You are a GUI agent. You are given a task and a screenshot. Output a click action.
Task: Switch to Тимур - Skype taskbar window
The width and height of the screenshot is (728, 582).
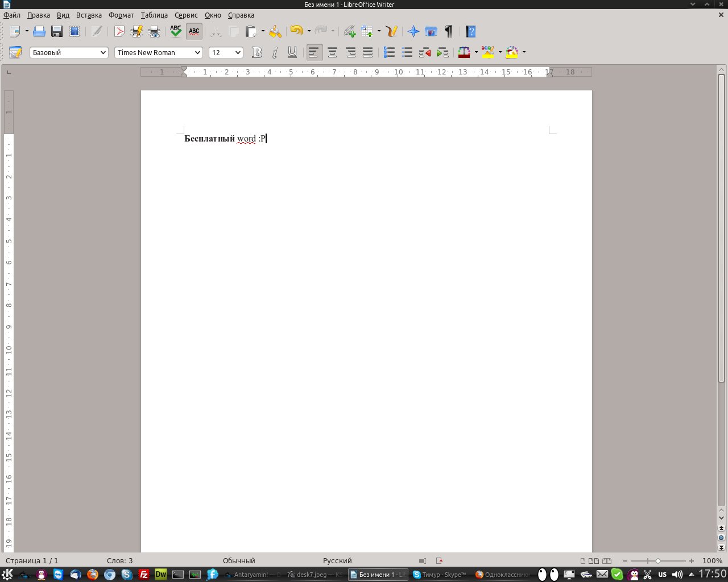pyautogui.click(x=439, y=575)
